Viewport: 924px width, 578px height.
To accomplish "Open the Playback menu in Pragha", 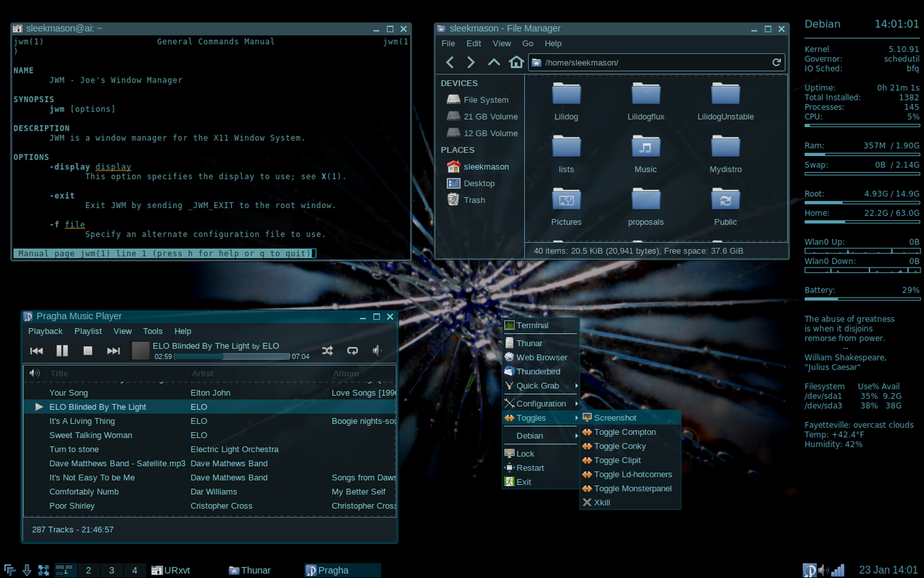I will pyautogui.click(x=45, y=331).
